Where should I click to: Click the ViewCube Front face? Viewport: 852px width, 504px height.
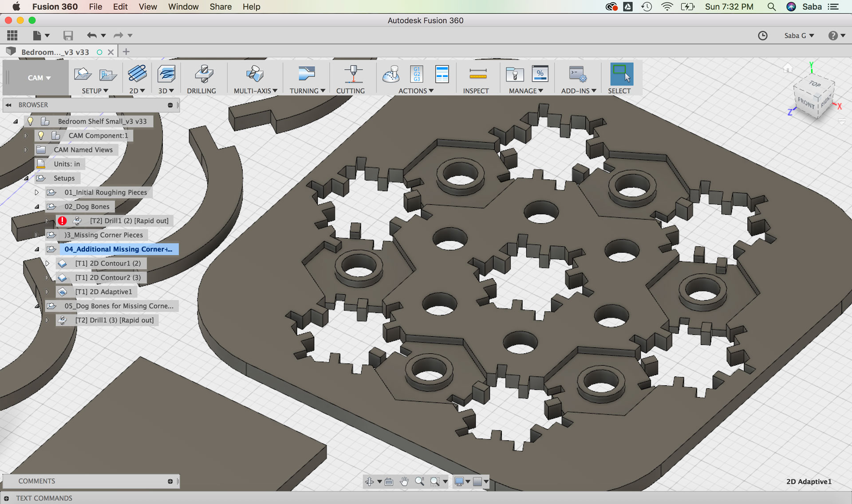pyautogui.click(x=805, y=103)
